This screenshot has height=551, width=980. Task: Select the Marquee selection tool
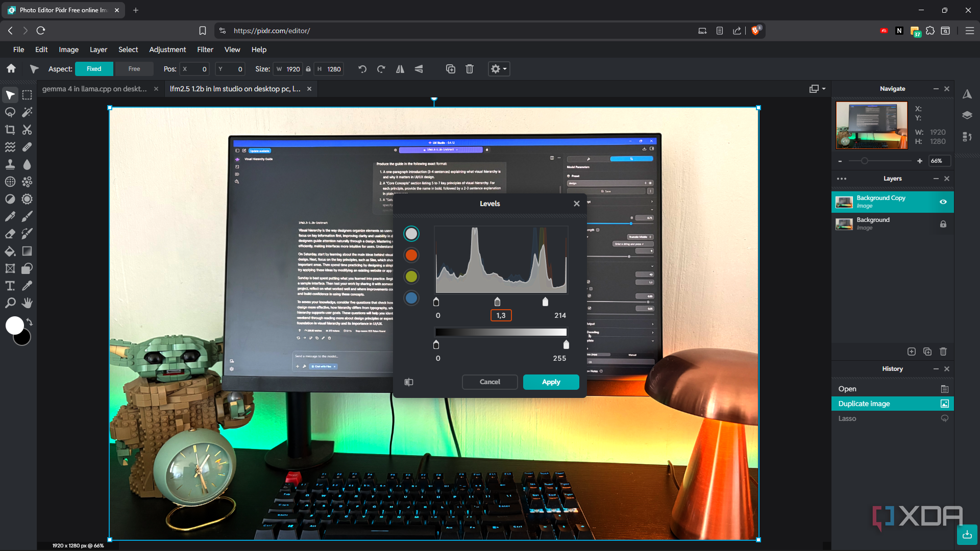pyautogui.click(x=27, y=95)
